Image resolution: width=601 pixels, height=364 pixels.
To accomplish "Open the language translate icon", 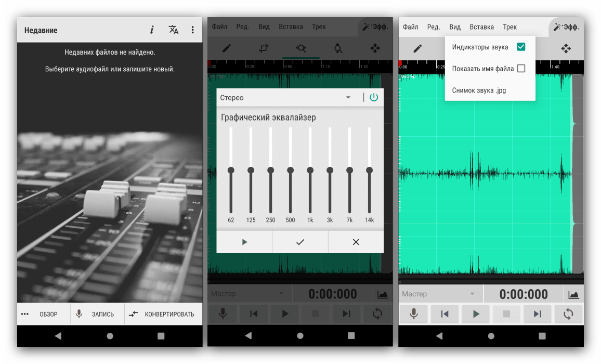I will (x=174, y=30).
